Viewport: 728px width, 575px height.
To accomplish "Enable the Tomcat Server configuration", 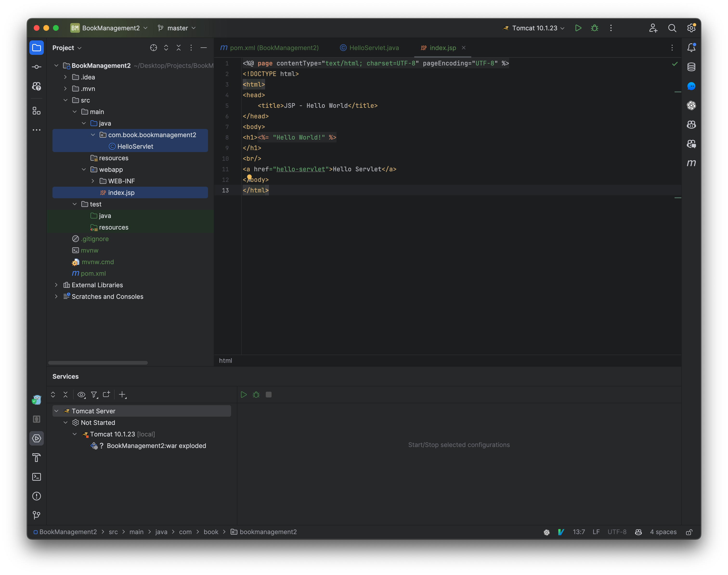I will 243,394.
